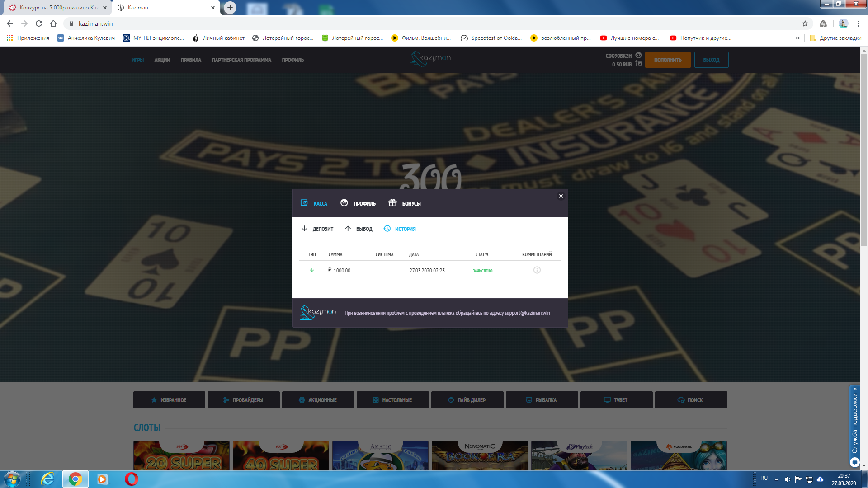Show hidden system tray icons

[x=776, y=479]
